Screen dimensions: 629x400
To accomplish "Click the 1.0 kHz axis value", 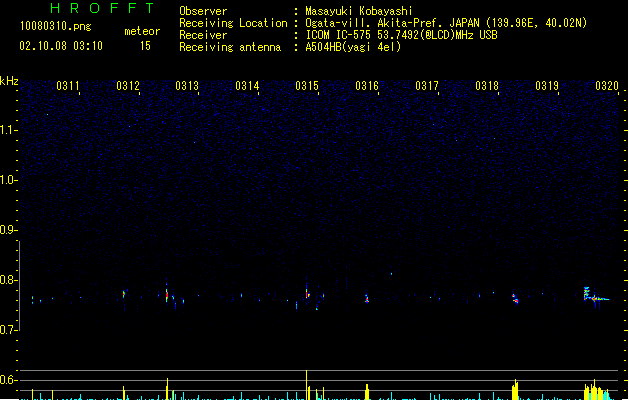I will [8, 180].
